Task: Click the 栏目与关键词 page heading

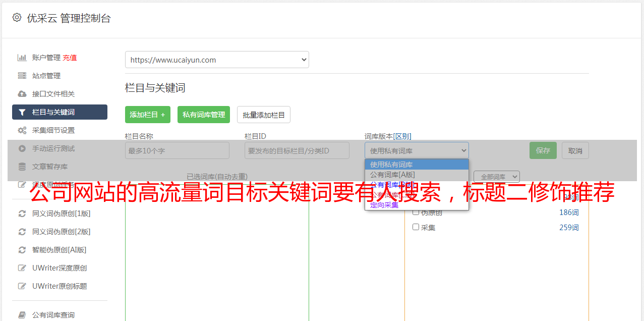Action: (x=155, y=88)
